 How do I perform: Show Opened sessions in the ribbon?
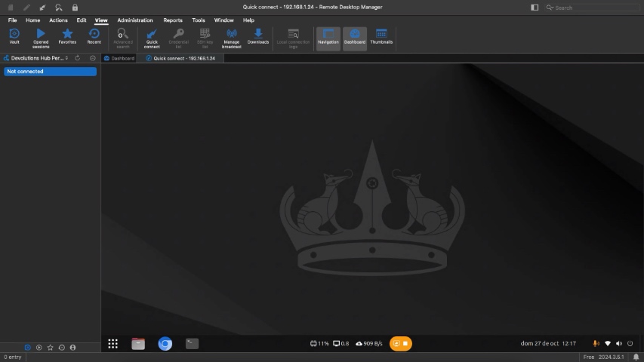[x=41, y=38]
